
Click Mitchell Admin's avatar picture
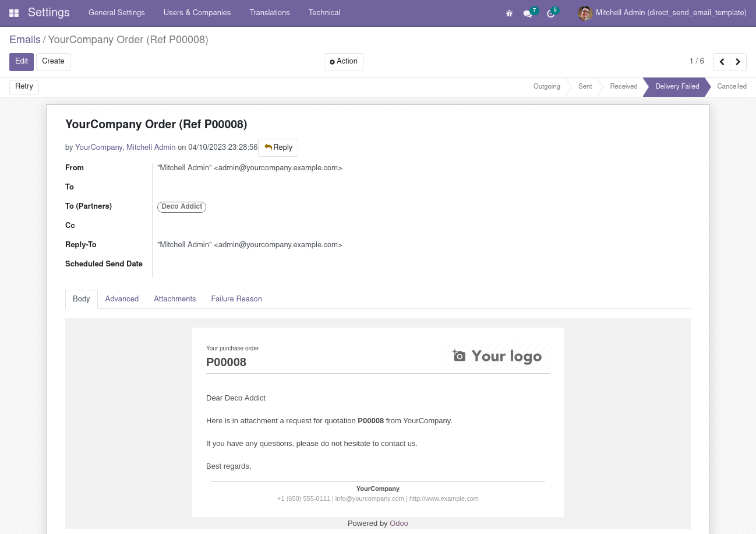click(585, 13)
